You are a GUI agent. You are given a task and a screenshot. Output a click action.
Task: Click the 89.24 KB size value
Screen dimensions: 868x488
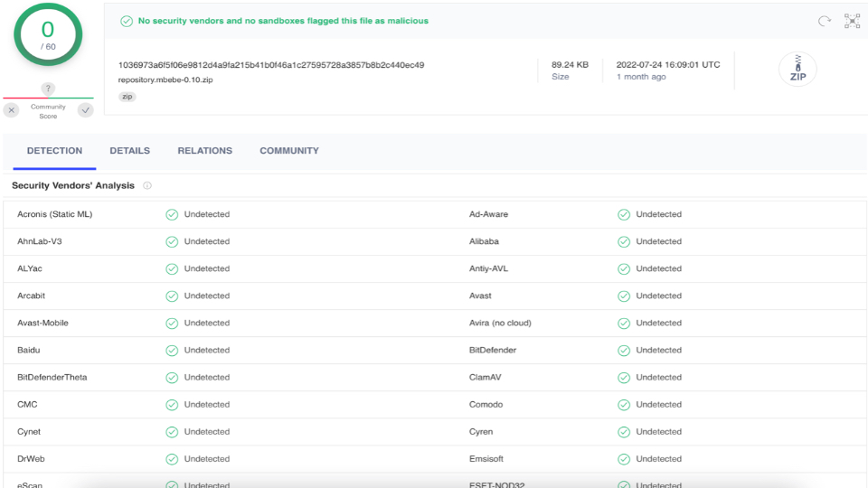pos(570,65)
